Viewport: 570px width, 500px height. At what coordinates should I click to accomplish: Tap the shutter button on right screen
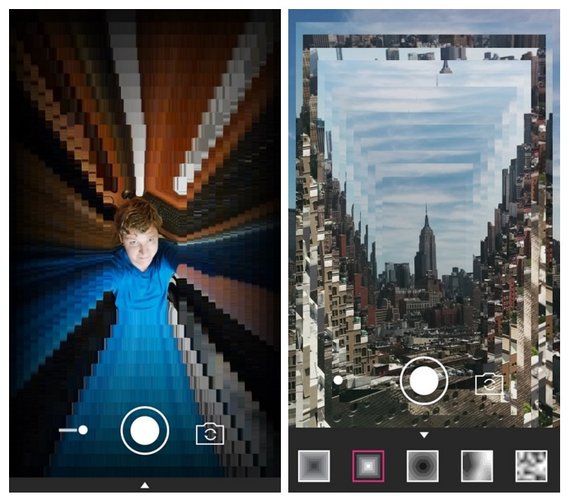(x=424, y=380)
